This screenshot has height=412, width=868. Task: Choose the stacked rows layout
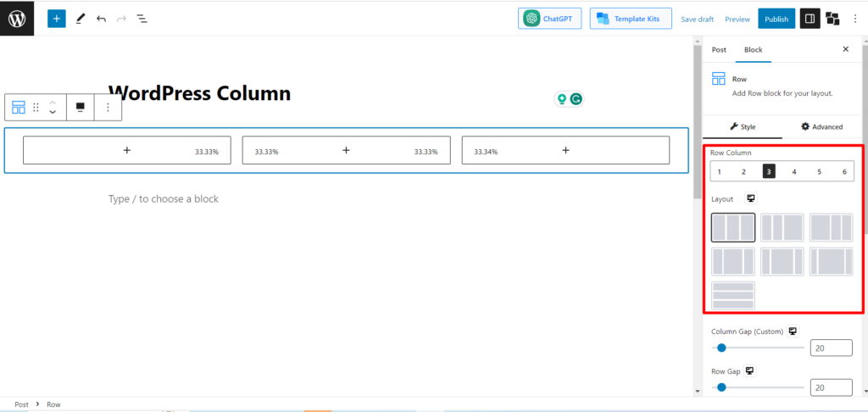coord(733,296)
